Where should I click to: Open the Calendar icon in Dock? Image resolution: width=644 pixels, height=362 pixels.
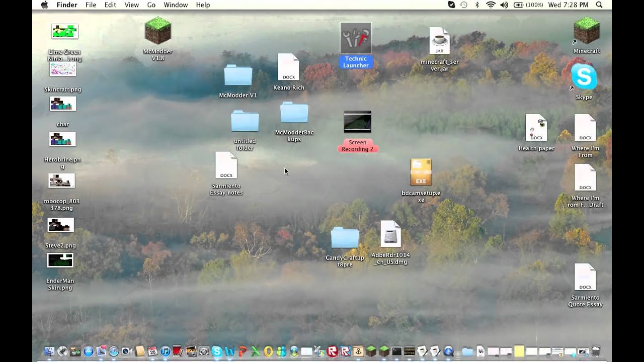click(152, 351)
